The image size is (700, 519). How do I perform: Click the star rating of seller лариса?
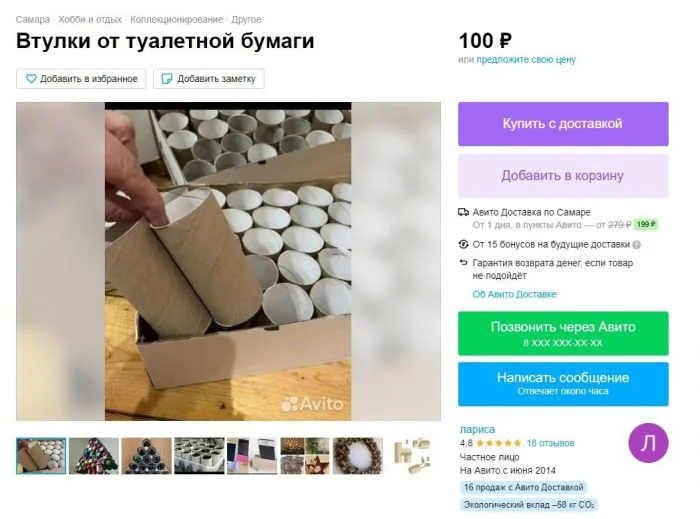coord(499,443)
